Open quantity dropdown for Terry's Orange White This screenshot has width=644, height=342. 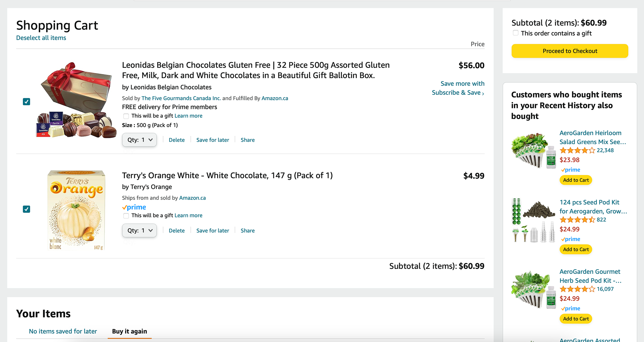[x=140, y=230]
